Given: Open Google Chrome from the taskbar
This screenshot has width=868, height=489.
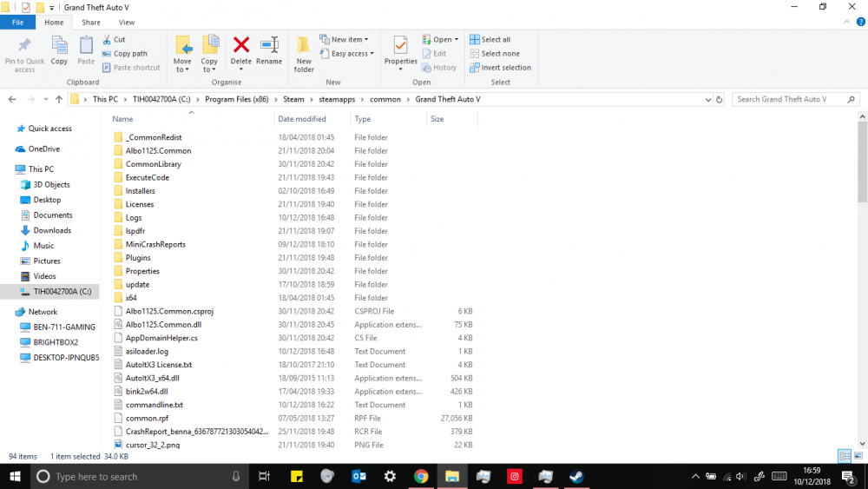Looking at the screenshot, I should (421, 476).
